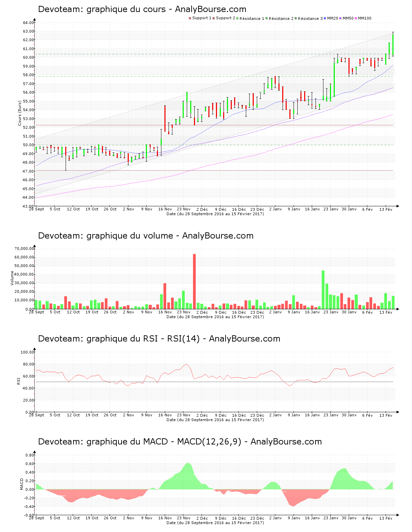Click the date range caption under RSI chart
The image size is (412, 532).
pos(215,420)
